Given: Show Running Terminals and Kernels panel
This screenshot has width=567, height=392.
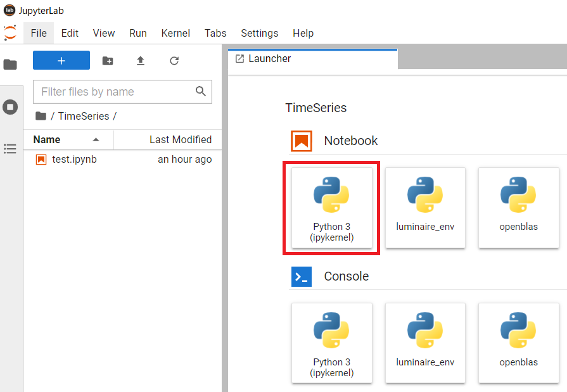Looking at the screenshot, I should pos(10,107).
